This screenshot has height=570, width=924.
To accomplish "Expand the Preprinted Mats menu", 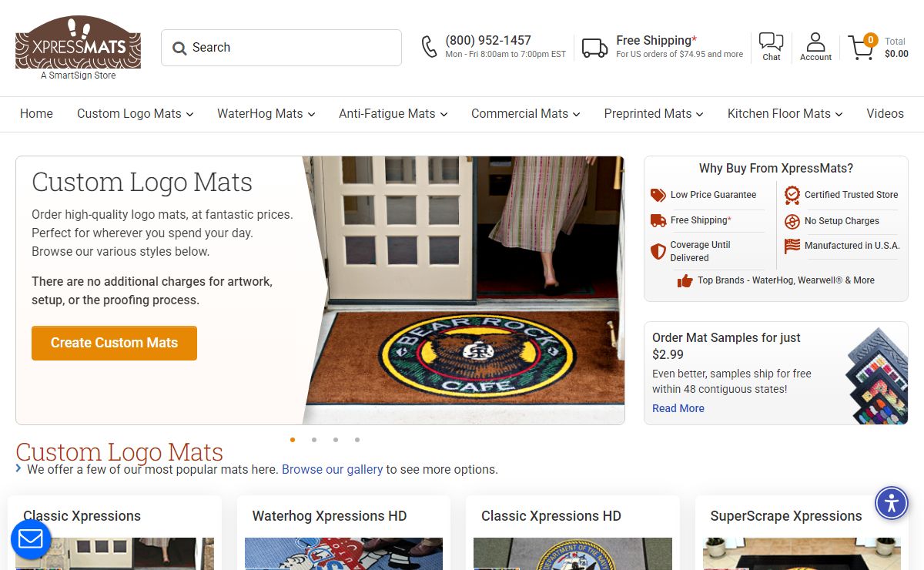I will [654, 113].
